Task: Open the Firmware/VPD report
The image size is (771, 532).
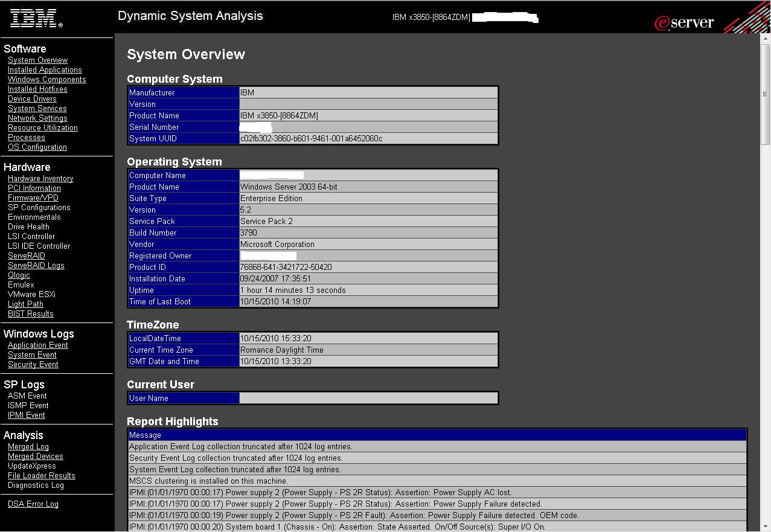Action: click(x=33, y=197)
